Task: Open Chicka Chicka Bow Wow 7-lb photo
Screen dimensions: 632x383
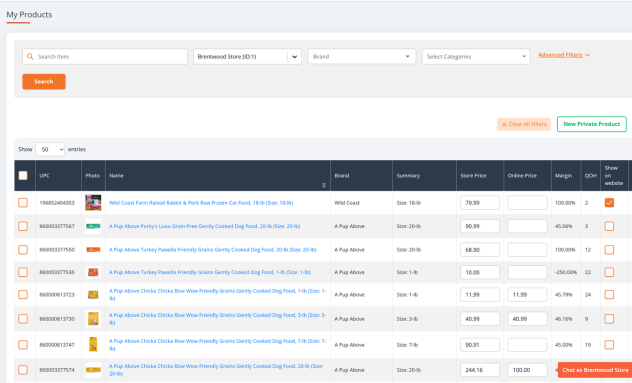Action: point(93,345)
